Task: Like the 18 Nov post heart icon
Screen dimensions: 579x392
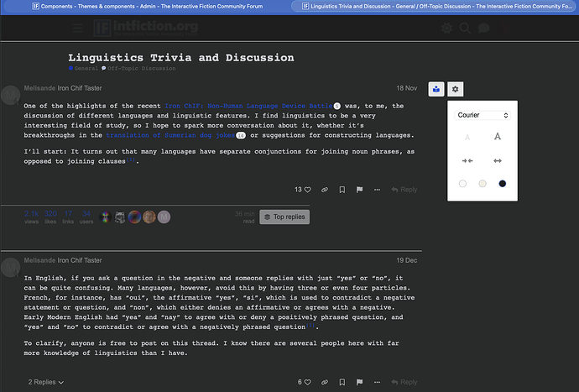Action: click(308, 190)
